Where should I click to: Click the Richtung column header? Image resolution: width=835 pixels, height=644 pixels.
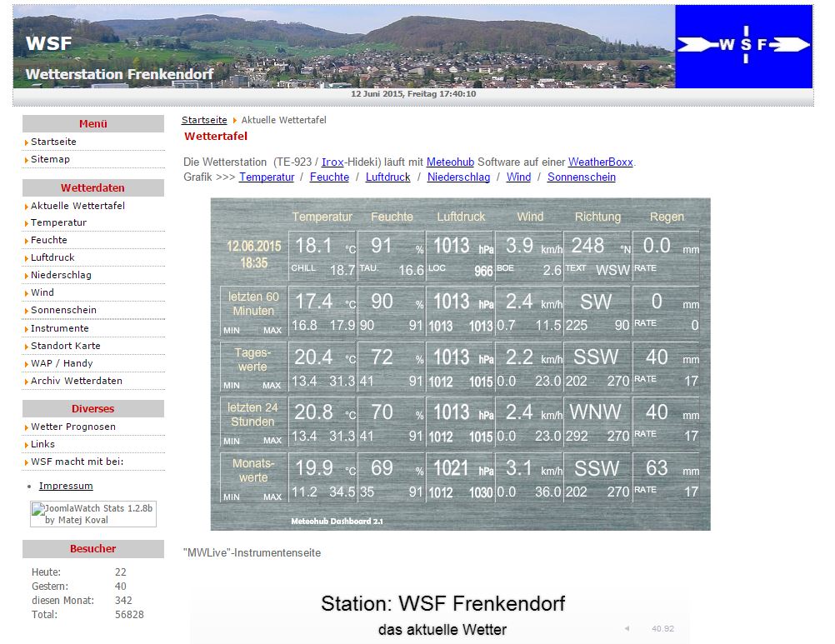[x=597, y=217]
